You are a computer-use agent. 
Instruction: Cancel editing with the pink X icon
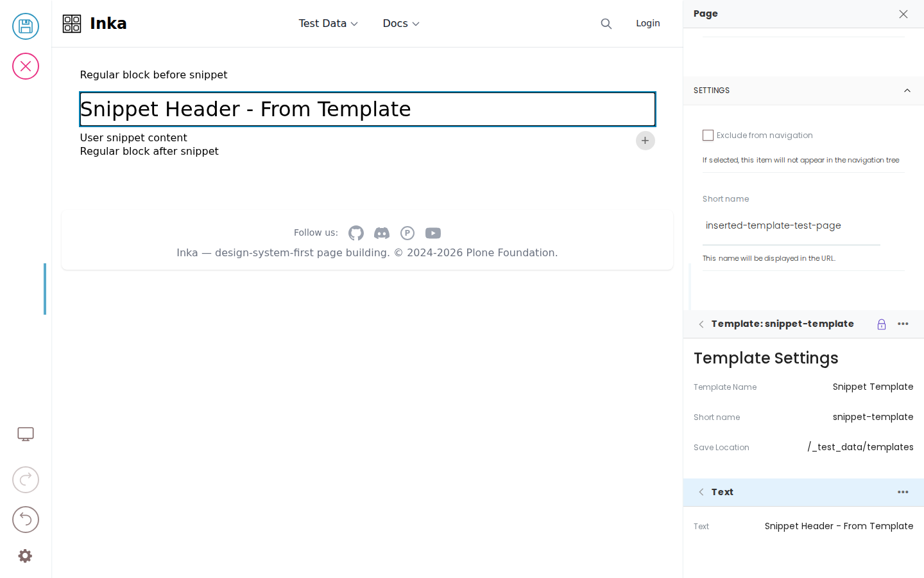pyautogui.click(x=26, y=66)
